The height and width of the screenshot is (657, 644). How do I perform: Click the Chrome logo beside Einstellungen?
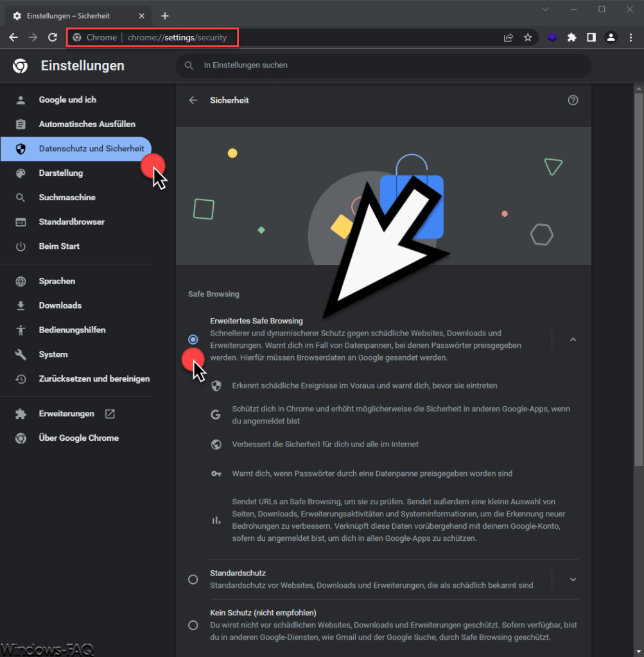click(x=20, y=66)
